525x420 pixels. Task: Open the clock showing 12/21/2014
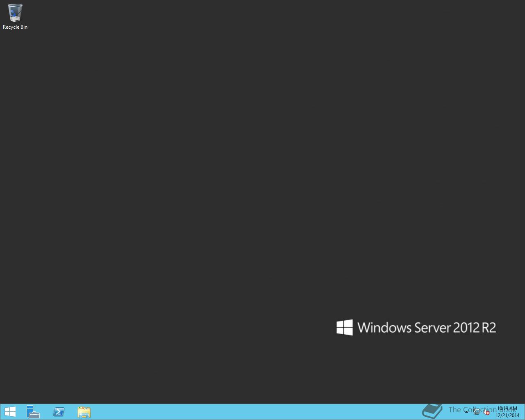coord(507,412)
